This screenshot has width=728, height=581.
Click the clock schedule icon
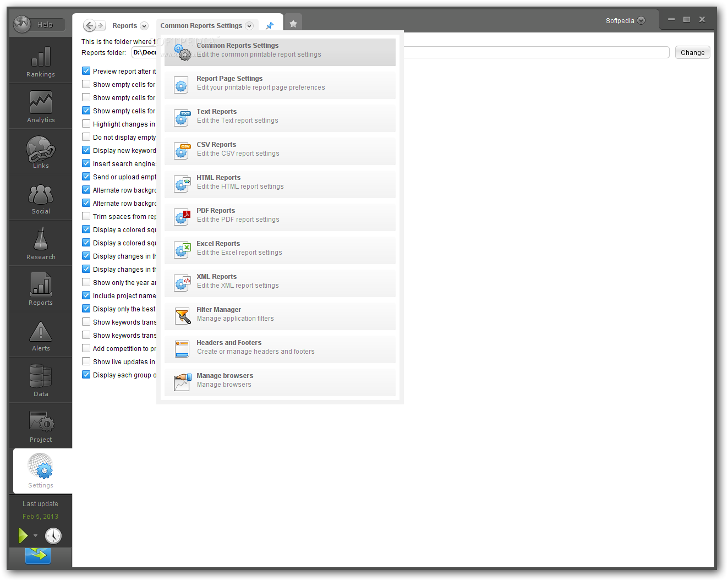point(53,535)
